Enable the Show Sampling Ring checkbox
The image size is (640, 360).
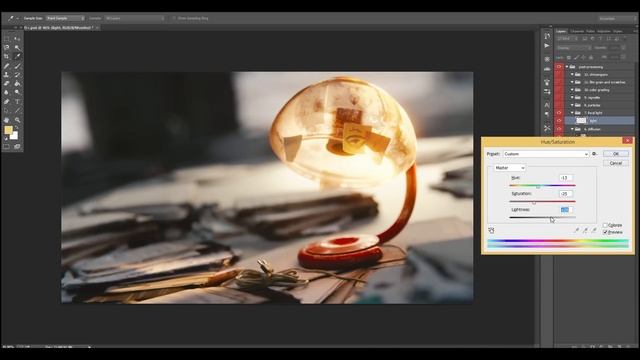[174, 18]
